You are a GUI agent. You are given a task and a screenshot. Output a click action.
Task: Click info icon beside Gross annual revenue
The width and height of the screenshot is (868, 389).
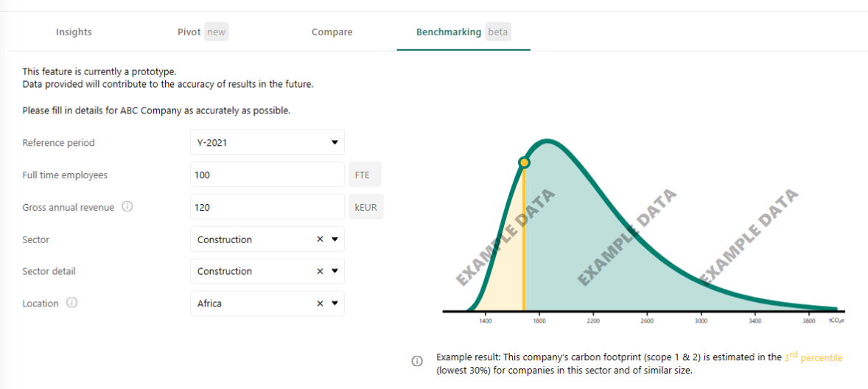127,207
